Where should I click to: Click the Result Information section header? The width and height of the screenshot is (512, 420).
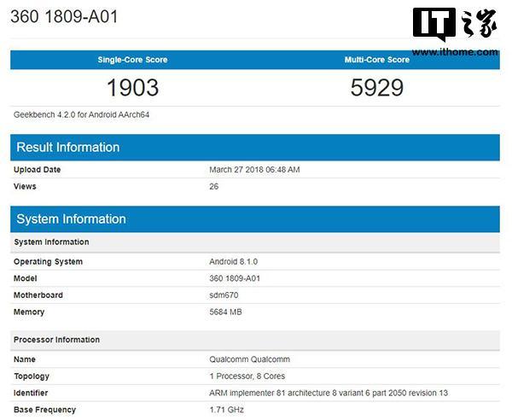68,147
